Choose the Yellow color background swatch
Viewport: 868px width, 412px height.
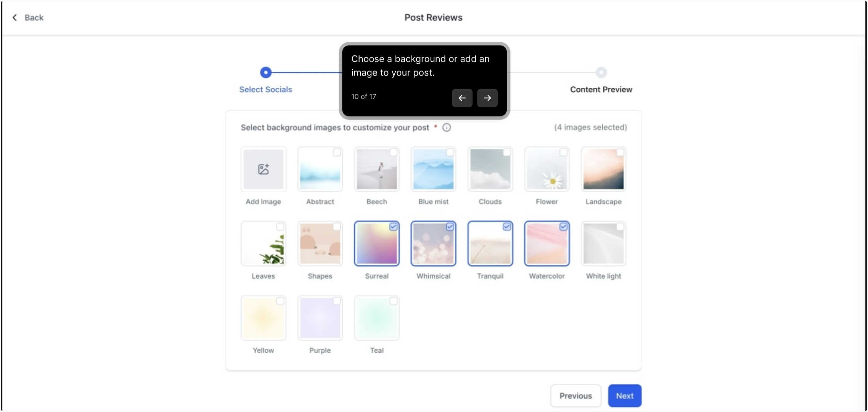(x=264, y=318)
